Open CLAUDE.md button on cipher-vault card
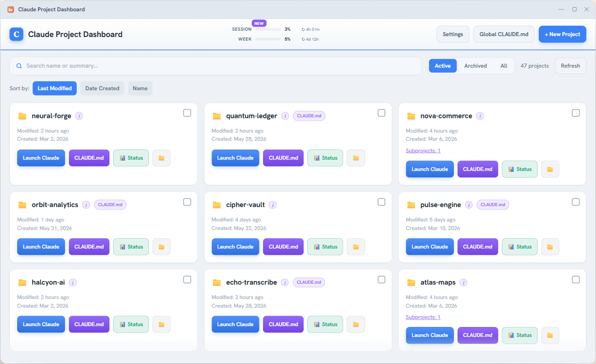This screenshot has width=596, height=364. tap(283, 247)
